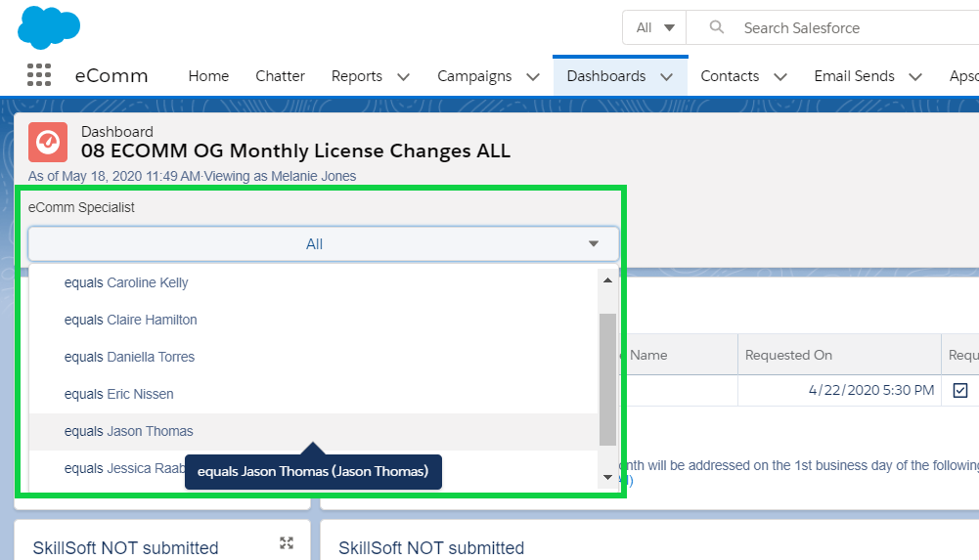Click the Salesforce cloud logo
Viewport: 979px width, 560px height.
pyautogui.click(x=49, y=27)
